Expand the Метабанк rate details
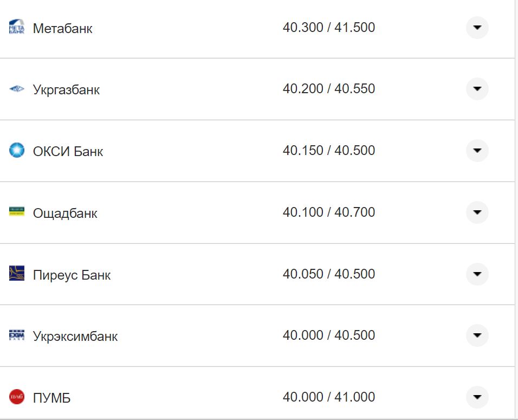This screenshot has height=420, width=518. point(477,27)
